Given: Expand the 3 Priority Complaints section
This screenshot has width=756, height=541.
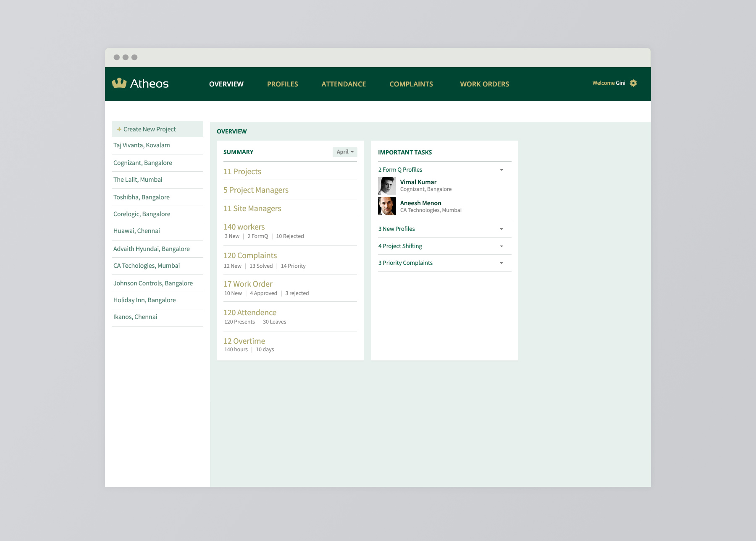Looking at the screenshot, I should tap(501, 263).
